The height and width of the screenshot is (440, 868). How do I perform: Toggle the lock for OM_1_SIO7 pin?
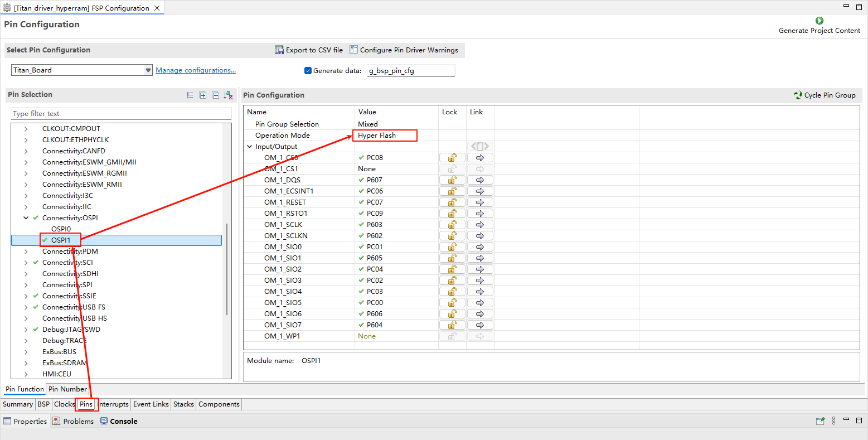tap(452, 325)
